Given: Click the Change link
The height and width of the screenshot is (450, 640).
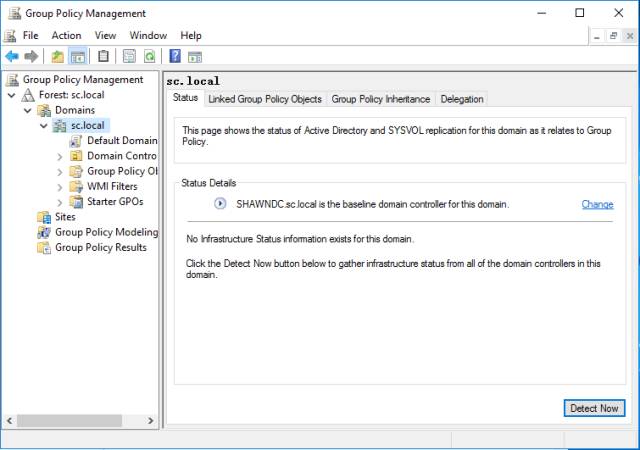Looking at the screenshot, I should [x=598, y=204].
